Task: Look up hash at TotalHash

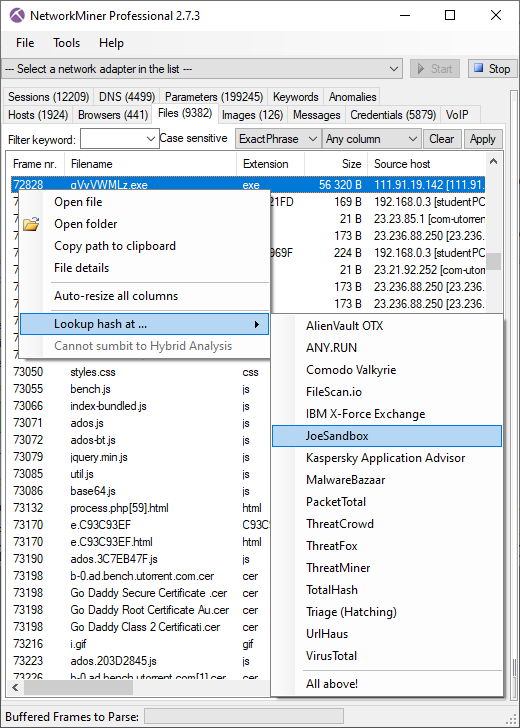Action: [x=387, y=590]
